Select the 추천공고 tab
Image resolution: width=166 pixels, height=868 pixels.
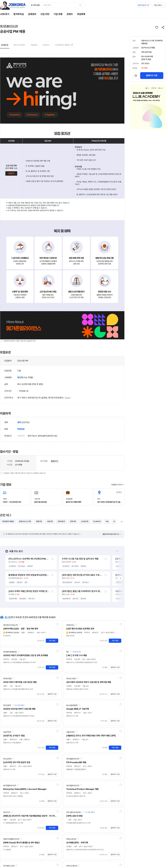pyautogui.click(x=46, y=45)
